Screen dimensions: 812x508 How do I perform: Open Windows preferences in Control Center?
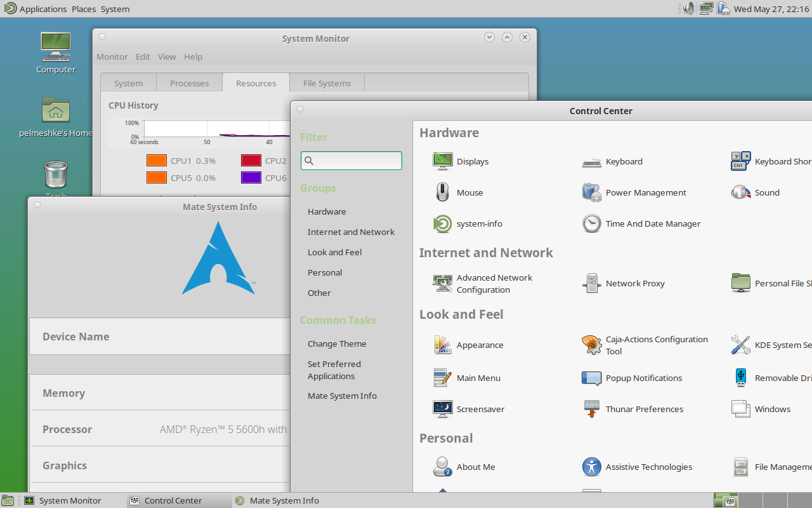coord(761,409)
